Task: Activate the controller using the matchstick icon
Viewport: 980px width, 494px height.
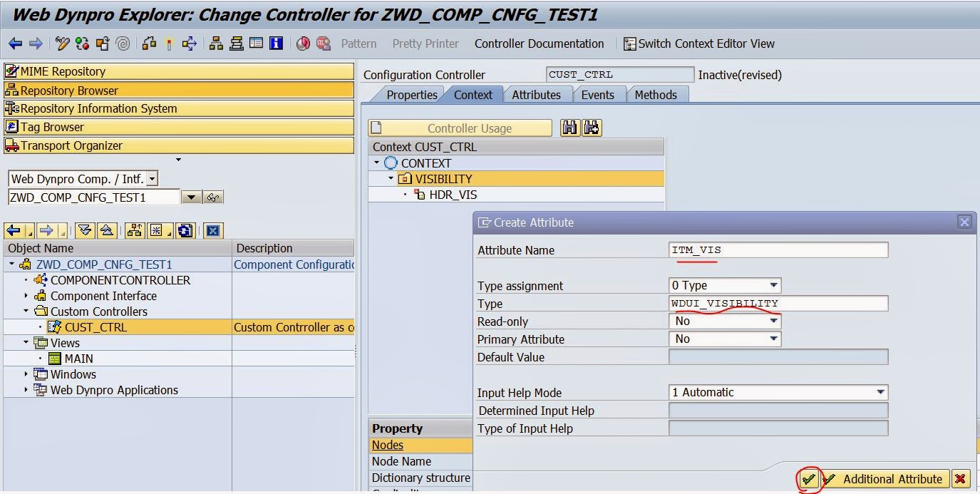Action: tap(168, 43)
